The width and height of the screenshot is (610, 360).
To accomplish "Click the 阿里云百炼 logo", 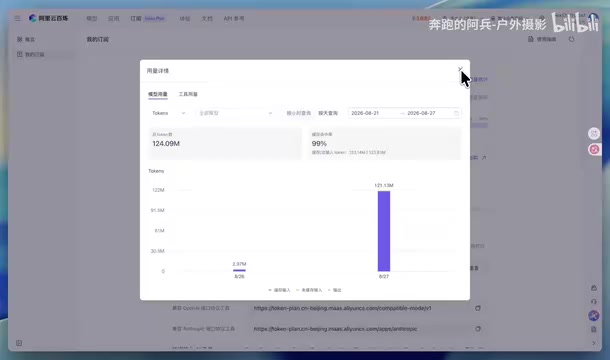I will point(49,18).
